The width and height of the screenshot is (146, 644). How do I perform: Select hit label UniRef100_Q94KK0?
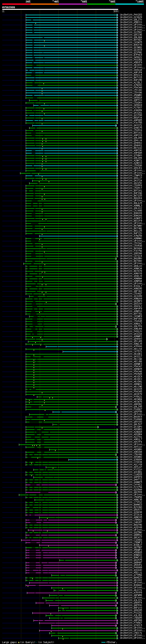pyautogui.click(x=131, y=339)
